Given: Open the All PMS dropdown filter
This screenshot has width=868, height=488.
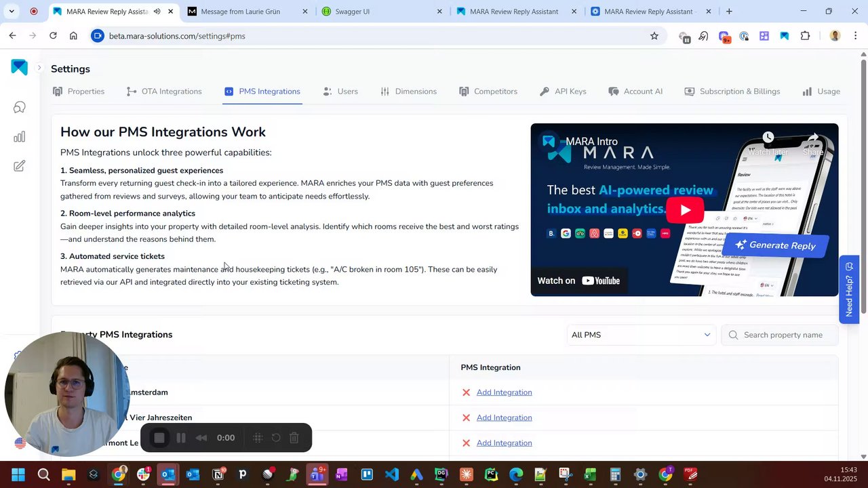Looking at the screenshot, I should pyautogui.click(x=641, y=335).
